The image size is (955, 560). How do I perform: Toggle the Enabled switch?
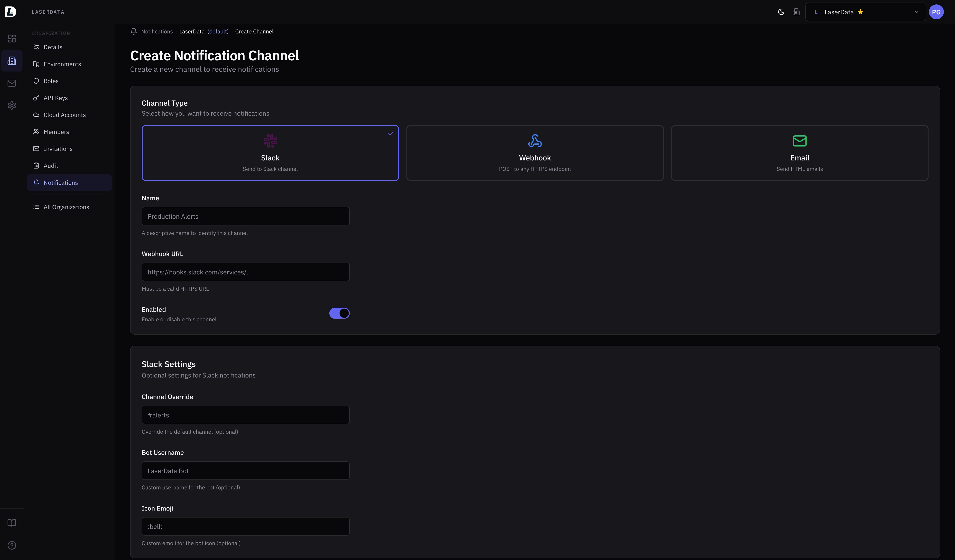(x=339, y=313)
